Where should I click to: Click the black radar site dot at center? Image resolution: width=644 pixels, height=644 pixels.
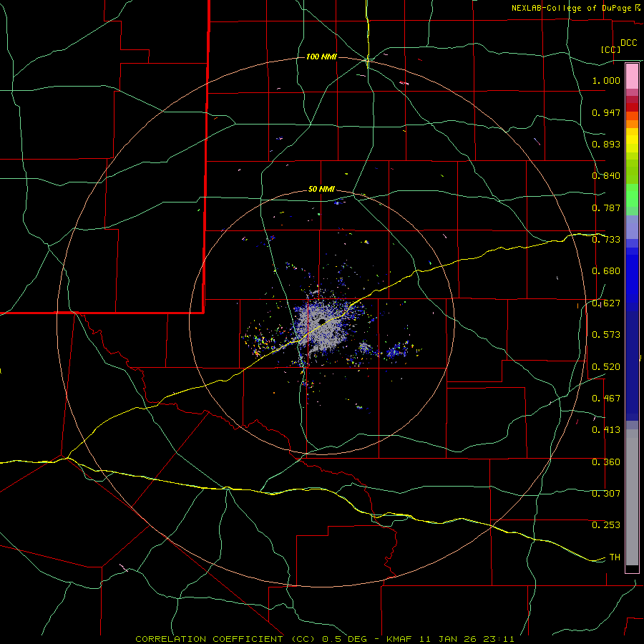(x=323, y=321)
